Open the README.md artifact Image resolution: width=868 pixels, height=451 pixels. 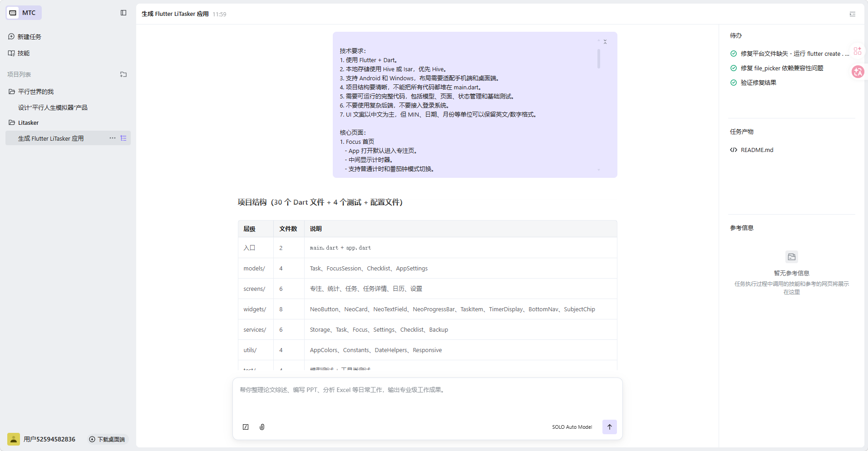756,150
